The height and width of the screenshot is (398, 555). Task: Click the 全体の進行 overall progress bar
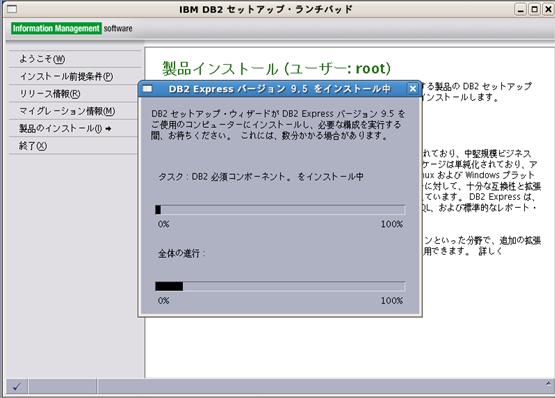tap(280, 286)
